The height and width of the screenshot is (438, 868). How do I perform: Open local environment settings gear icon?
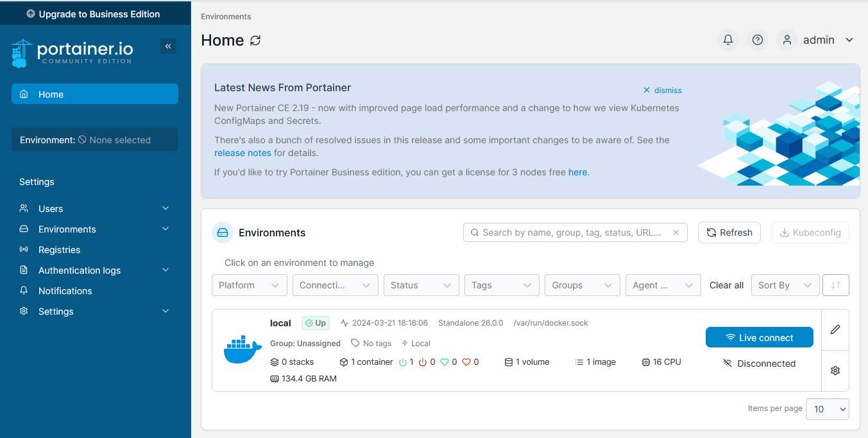coord(835,371)
